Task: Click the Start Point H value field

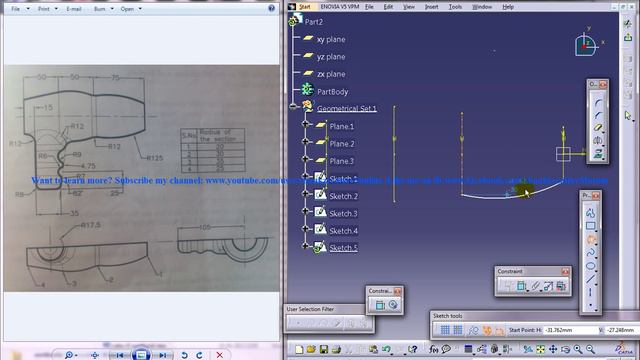Action: (x=570, y=330)
